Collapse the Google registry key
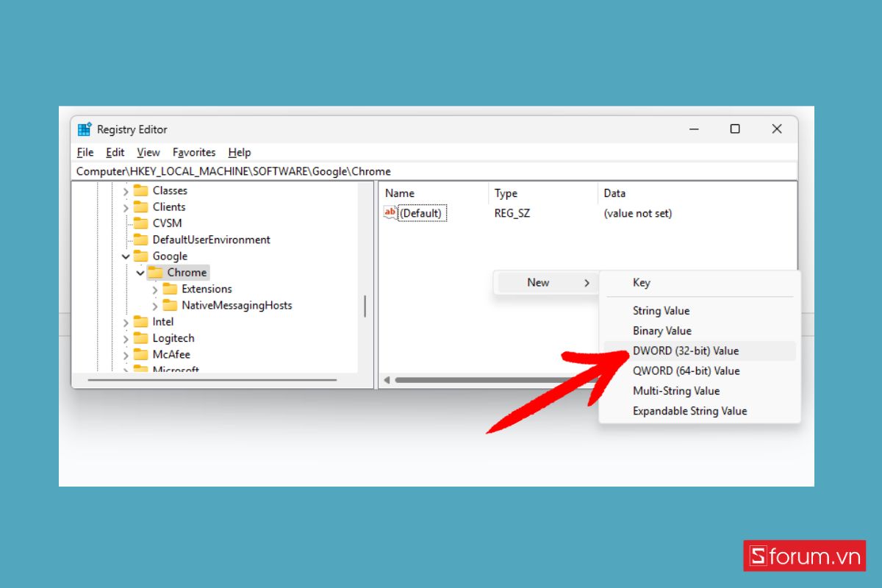 point(126,257)
